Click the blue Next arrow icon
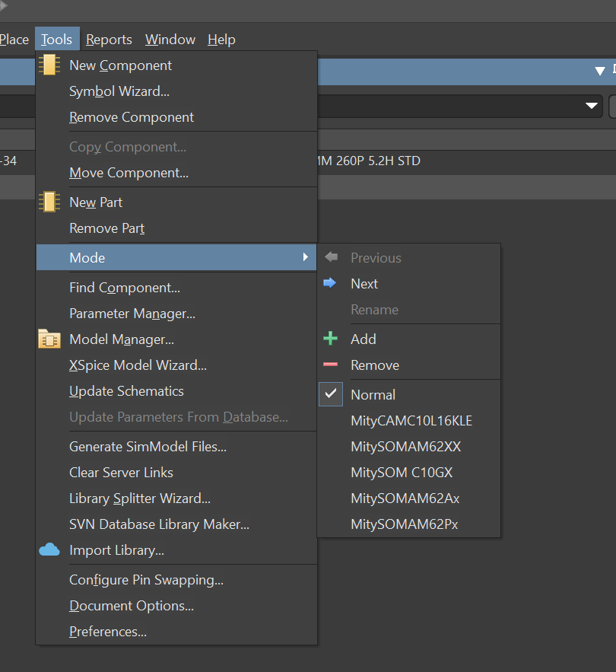 (330, 284)
